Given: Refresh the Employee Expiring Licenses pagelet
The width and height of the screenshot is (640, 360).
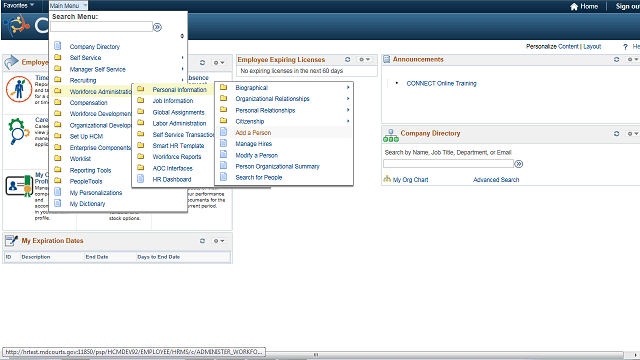Looking at the screenshot, I should coord(347,60).
